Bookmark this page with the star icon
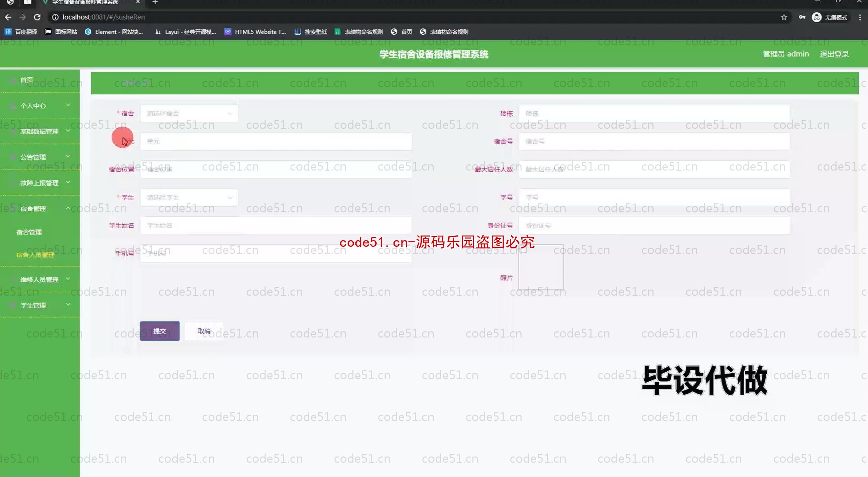 [x=784, y=17]
